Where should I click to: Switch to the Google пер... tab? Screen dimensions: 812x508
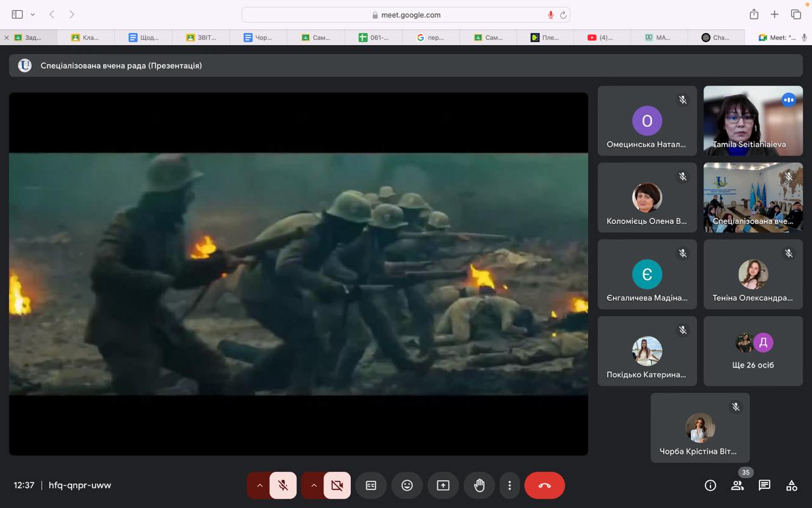(430, 37)
